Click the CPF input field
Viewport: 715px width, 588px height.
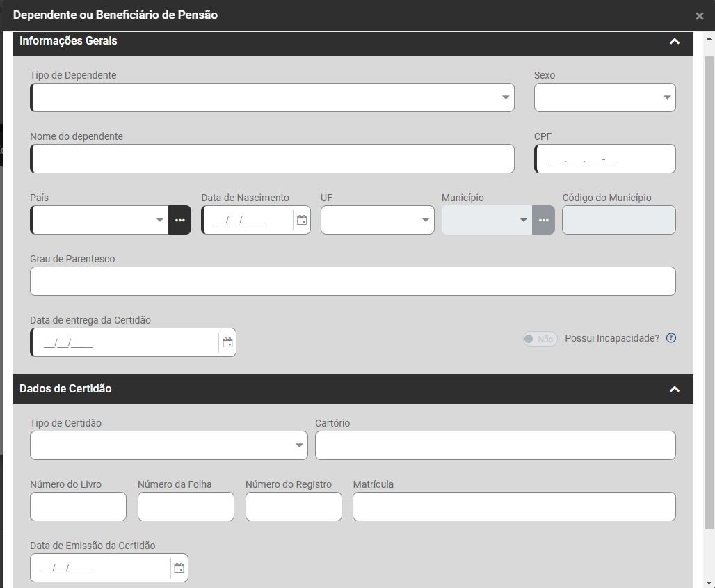point(605,159)
